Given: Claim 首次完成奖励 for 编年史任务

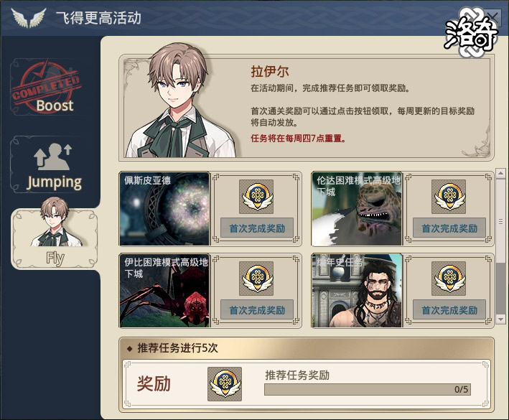Looking at the screenshot, I should 449,310.
